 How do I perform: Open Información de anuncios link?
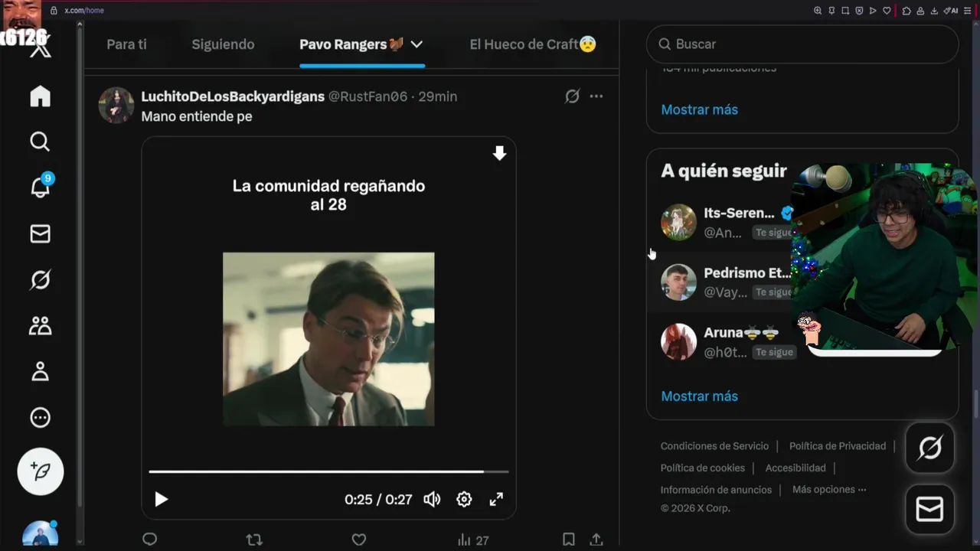pyautogui.click(x=716, y=490)
